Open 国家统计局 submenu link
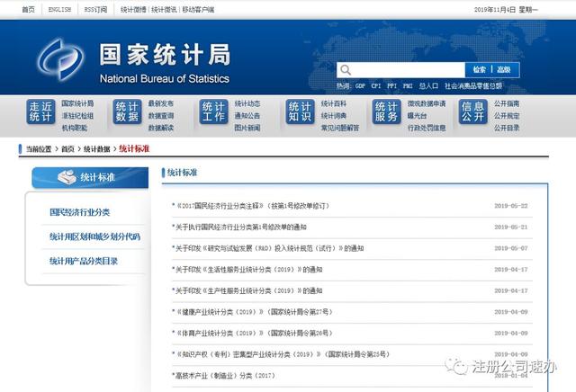Screen dimensions: 576x392 click(77, 103)
